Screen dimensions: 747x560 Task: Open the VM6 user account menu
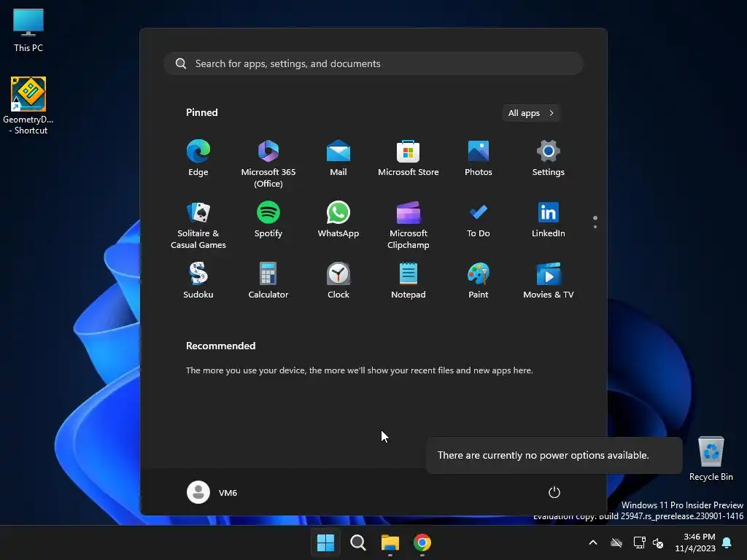pos(212,492)
